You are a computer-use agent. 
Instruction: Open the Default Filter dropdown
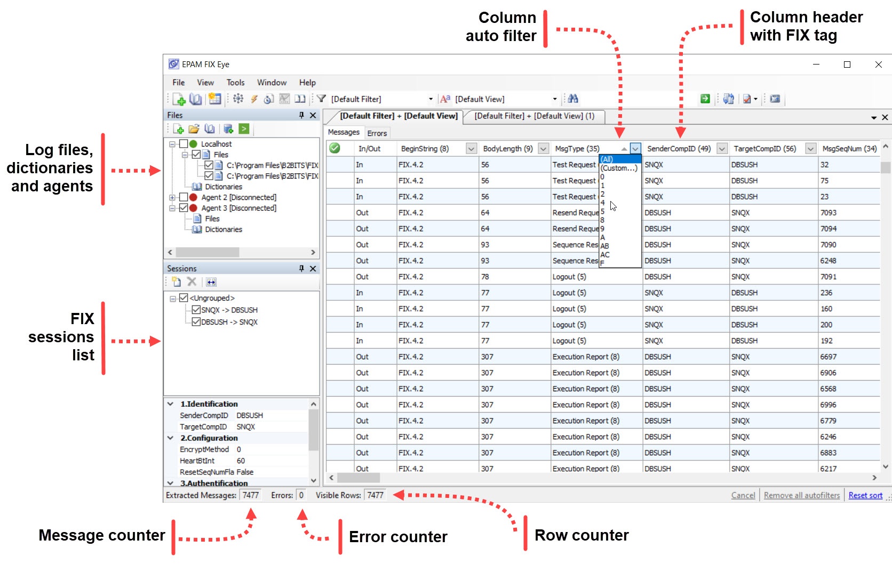pos(431,99)
